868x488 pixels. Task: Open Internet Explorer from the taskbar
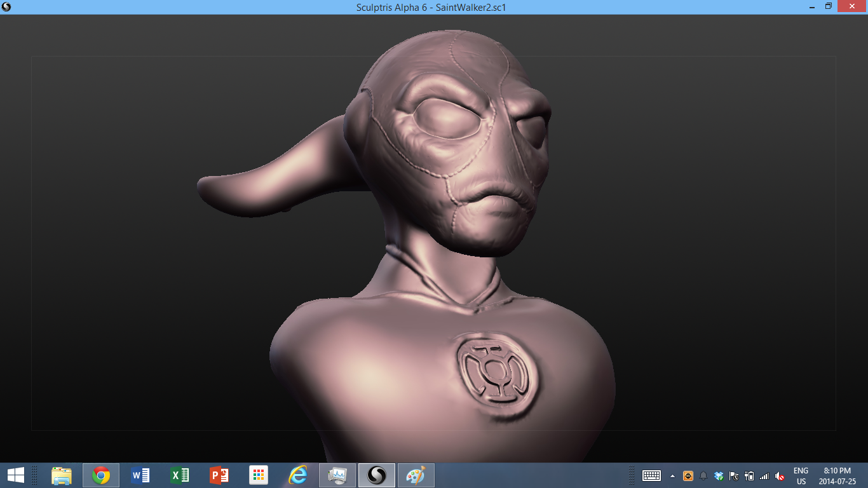coord(298,475)
